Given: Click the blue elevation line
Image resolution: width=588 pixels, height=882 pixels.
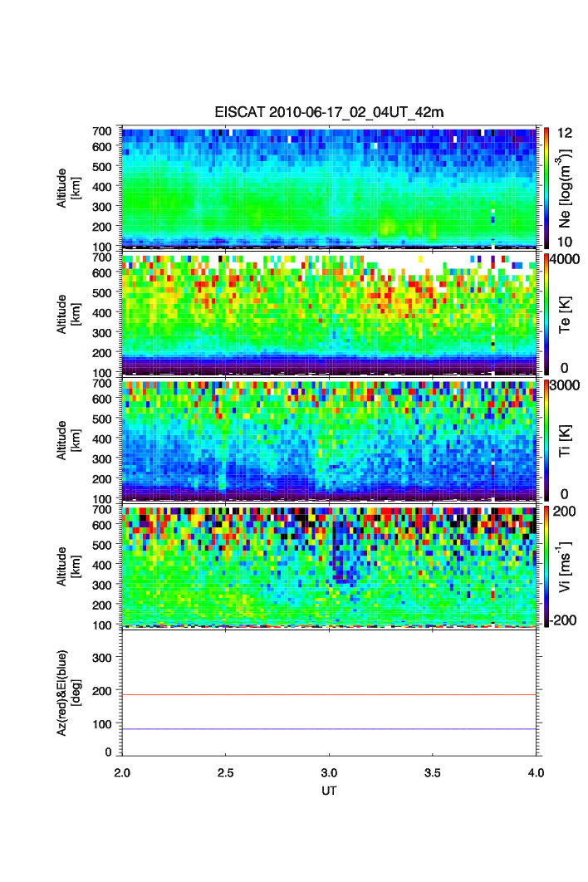Looking at the screenshot, I should (x=330, y=729).
